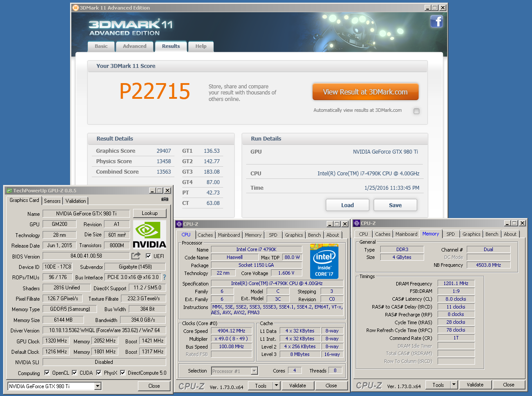Open SPD tab in CPU-Z Memory window
This screenshot has width=532, height=396.
tap(451, 234)
